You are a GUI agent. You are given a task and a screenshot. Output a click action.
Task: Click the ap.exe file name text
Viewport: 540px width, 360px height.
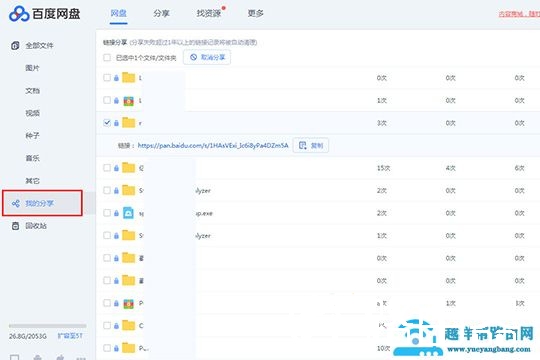coord(204,214)
